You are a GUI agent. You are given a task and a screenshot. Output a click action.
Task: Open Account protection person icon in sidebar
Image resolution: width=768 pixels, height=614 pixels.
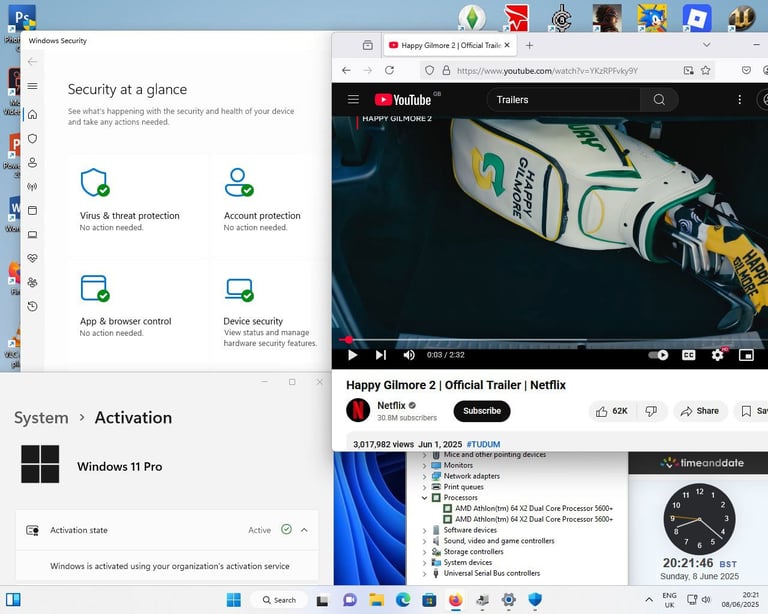point(32,163)
